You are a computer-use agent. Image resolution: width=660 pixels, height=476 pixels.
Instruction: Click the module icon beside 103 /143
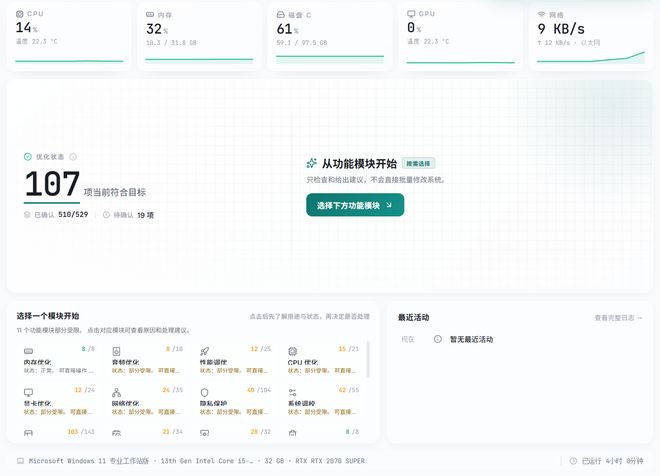[28, 433]
